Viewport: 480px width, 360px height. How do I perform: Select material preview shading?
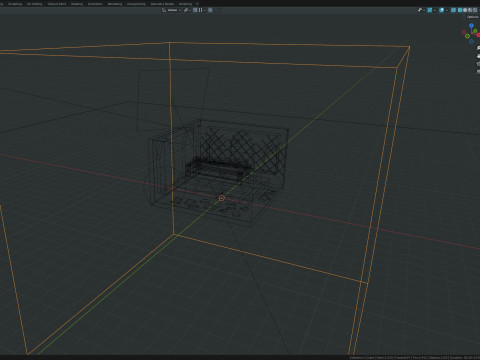pyautogui.click(x=470, y=10)
